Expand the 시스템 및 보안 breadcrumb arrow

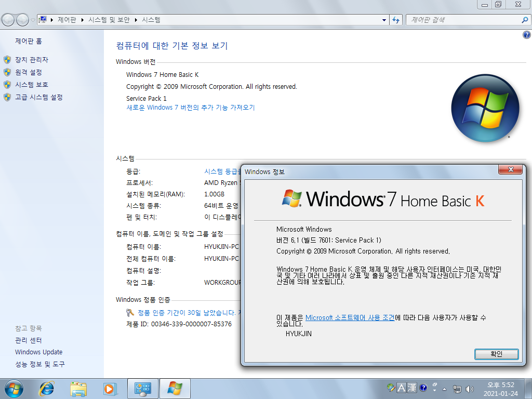tap(136, 20)
